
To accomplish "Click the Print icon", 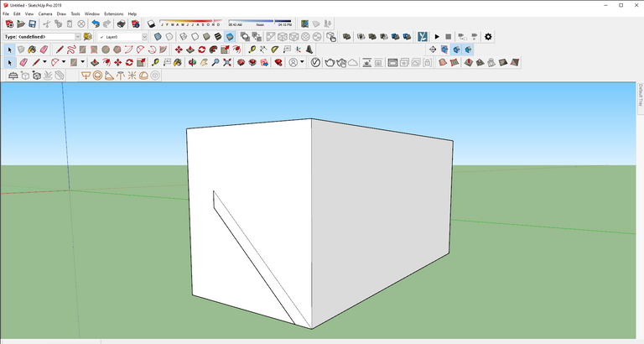I will [122, 24].
